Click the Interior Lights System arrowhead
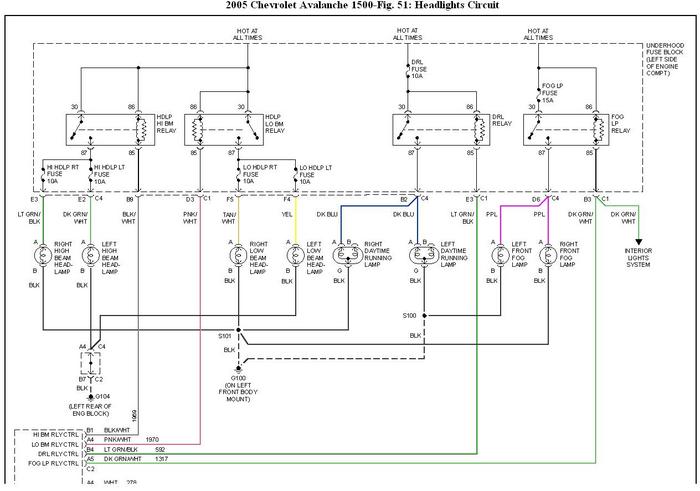 coord(638,242)
